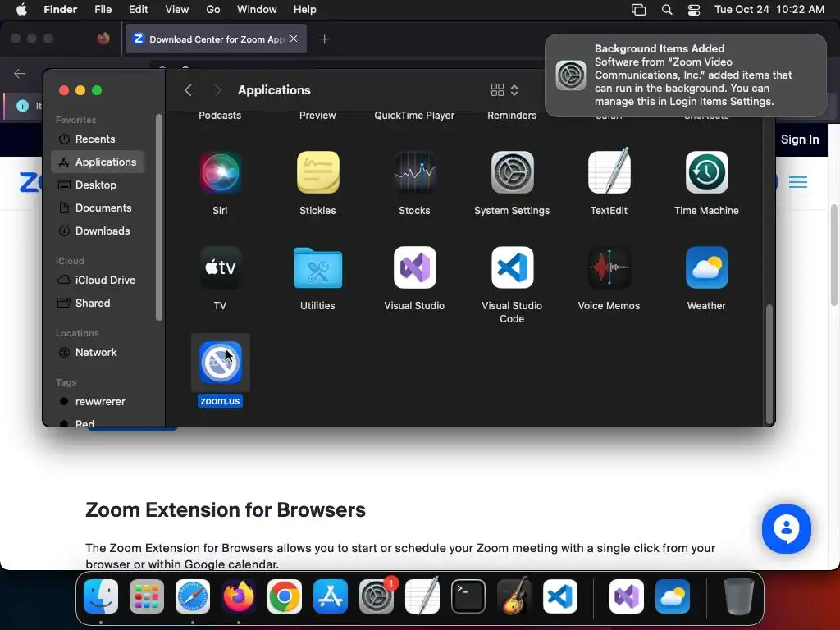The image size is (840, 630).
Task: Open GarageBand from the Dock
Action: click(x=514, y=596)
